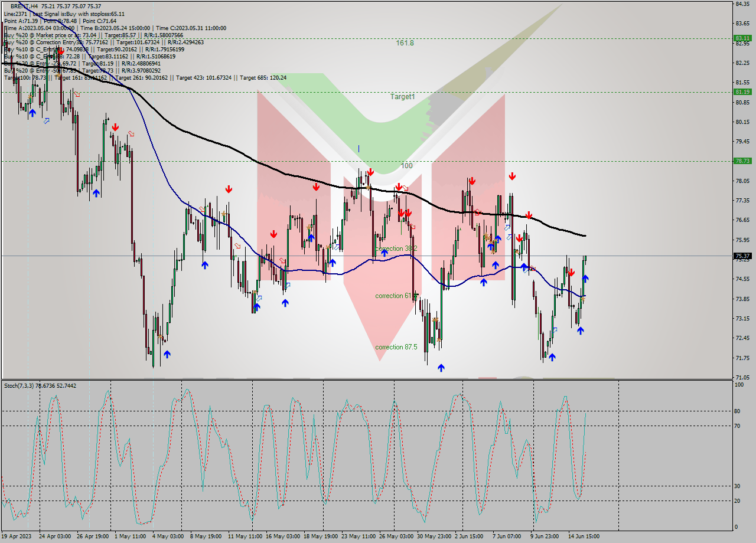
Task: Click the blue buy arrow under correction 87.5 low
Action: [x=441, y=368]
